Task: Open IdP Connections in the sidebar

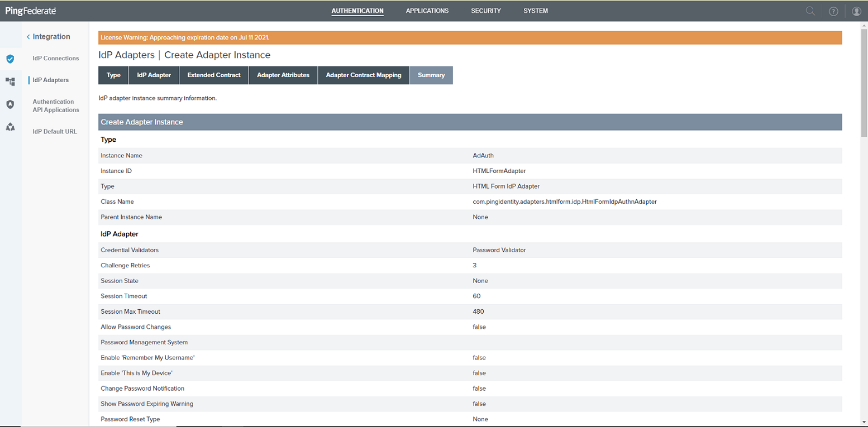Action: 56,58
